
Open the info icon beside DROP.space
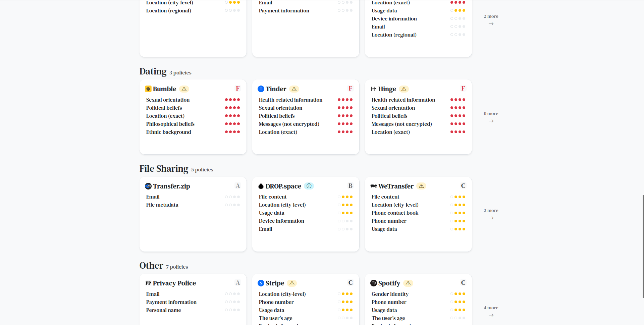(x=309, y=186)
